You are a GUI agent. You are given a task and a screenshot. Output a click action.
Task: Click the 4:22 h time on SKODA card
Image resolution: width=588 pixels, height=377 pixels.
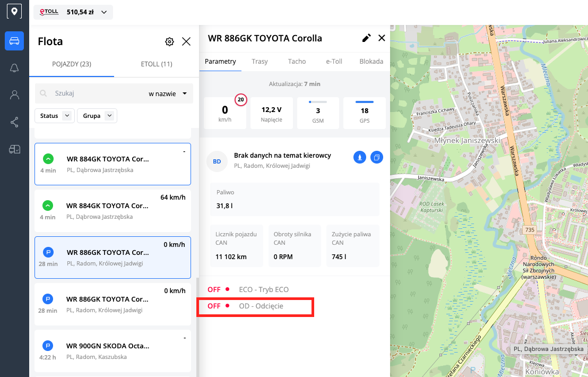tap(48, 357)
